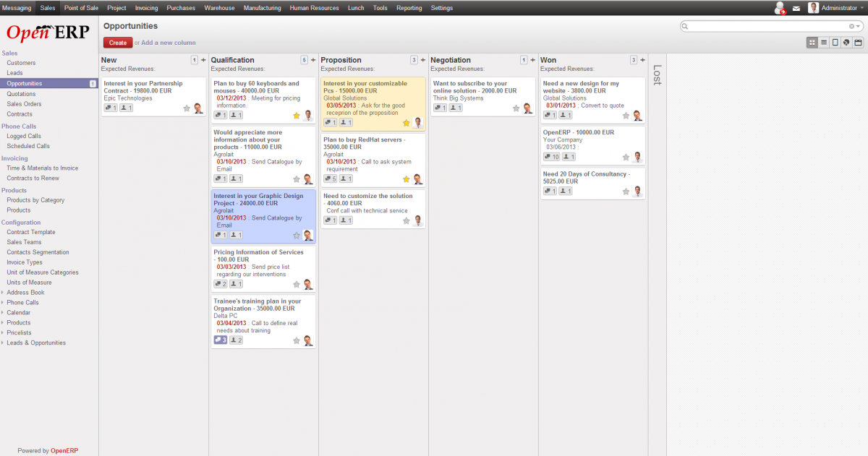Open the Warehouse menu
868x456 pixels.
coord(219,8)
